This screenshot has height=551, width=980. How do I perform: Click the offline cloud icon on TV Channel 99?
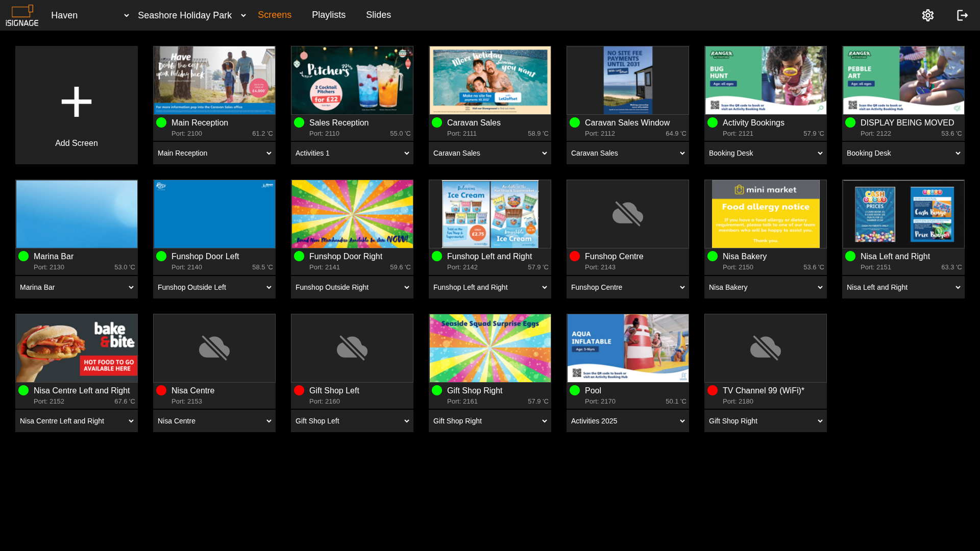[765, 348]
